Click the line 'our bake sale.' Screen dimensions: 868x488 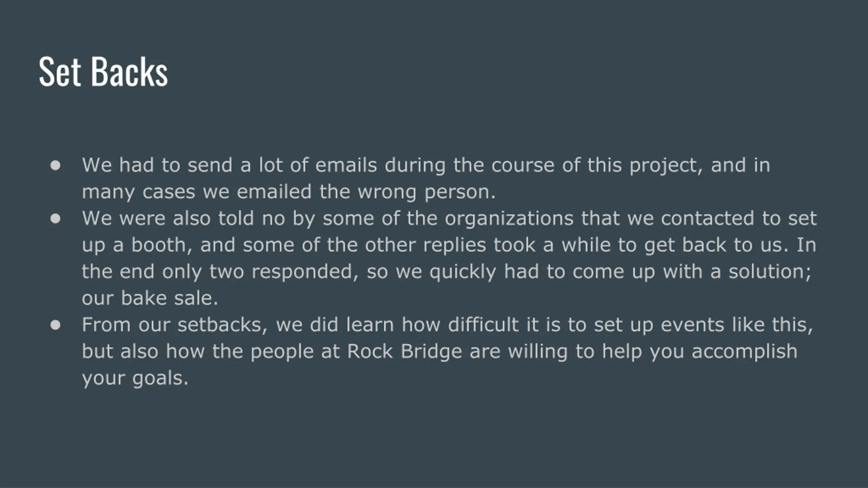coord(150,298)
